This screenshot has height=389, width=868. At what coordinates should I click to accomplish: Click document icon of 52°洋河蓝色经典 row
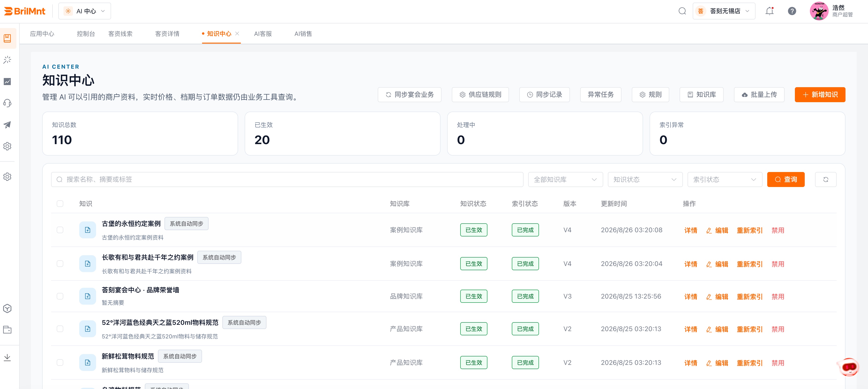[88, 329]
